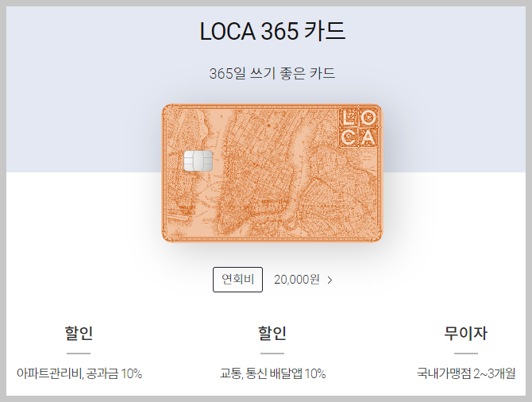Click the subtitle 365일 쓰기 좋은 카드
Viewport: 532px width, 402px height.
coord(272,73)
